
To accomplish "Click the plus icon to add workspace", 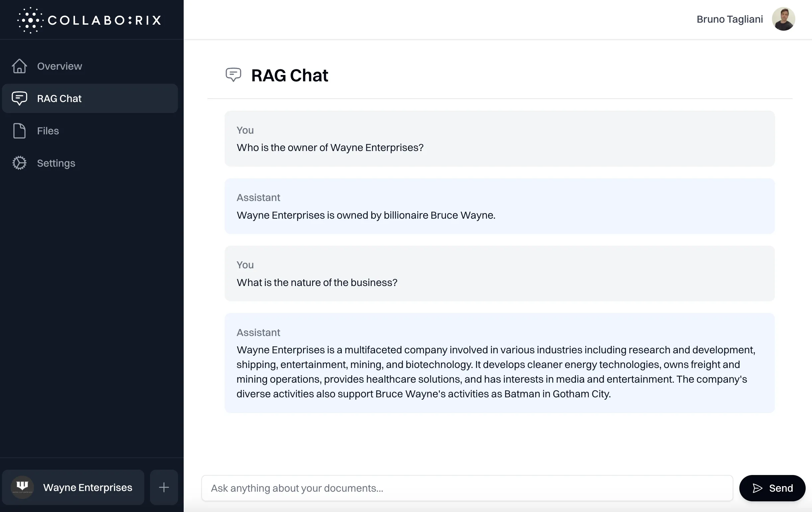I will pos(164,487).
